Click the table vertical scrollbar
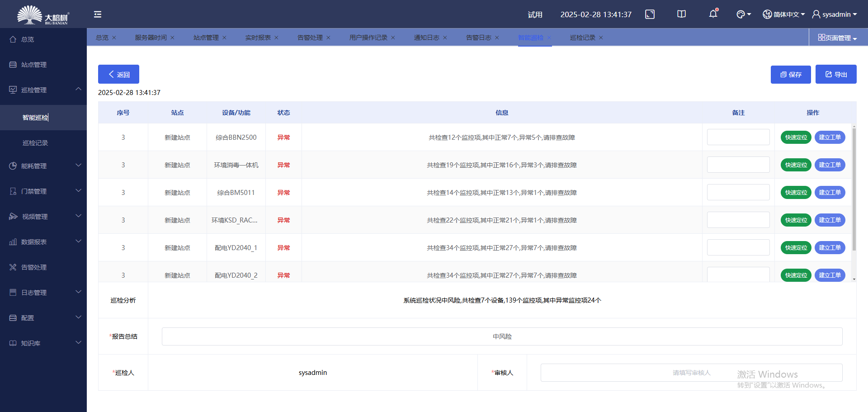Image resolution: width=868 pixels, height=412 pixels. (x=854, y=189)
